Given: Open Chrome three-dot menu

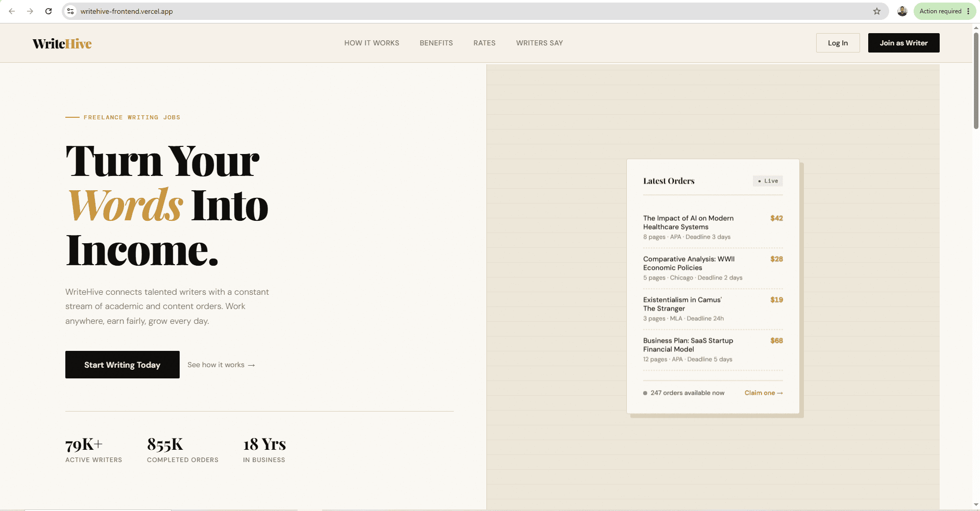Looking at the screenshot, I should 968,11.
